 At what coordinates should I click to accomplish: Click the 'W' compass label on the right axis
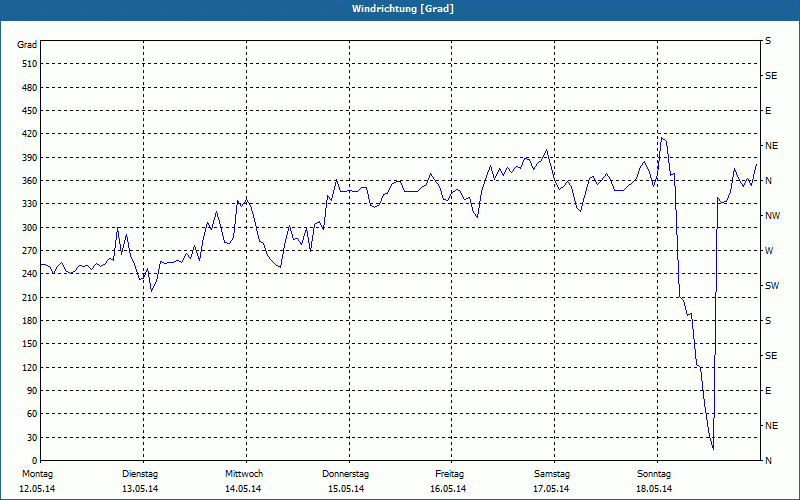click(768, 251)
